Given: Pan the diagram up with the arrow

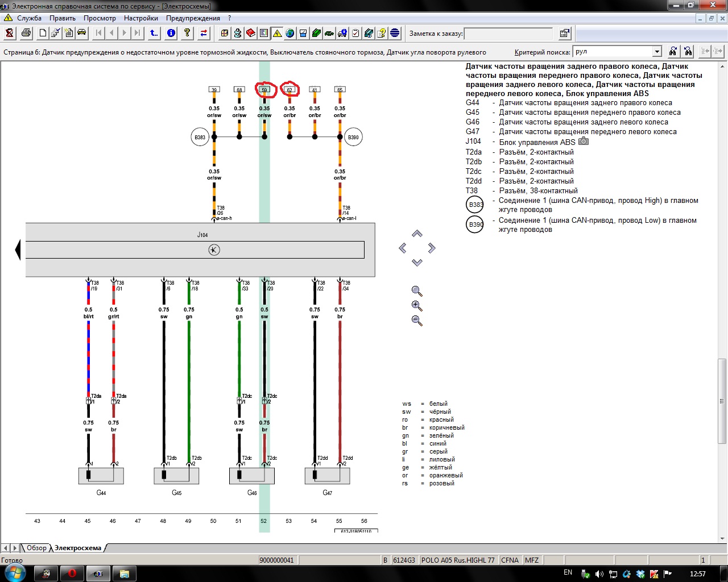Looking at the screenshot, I should point(417,234).
